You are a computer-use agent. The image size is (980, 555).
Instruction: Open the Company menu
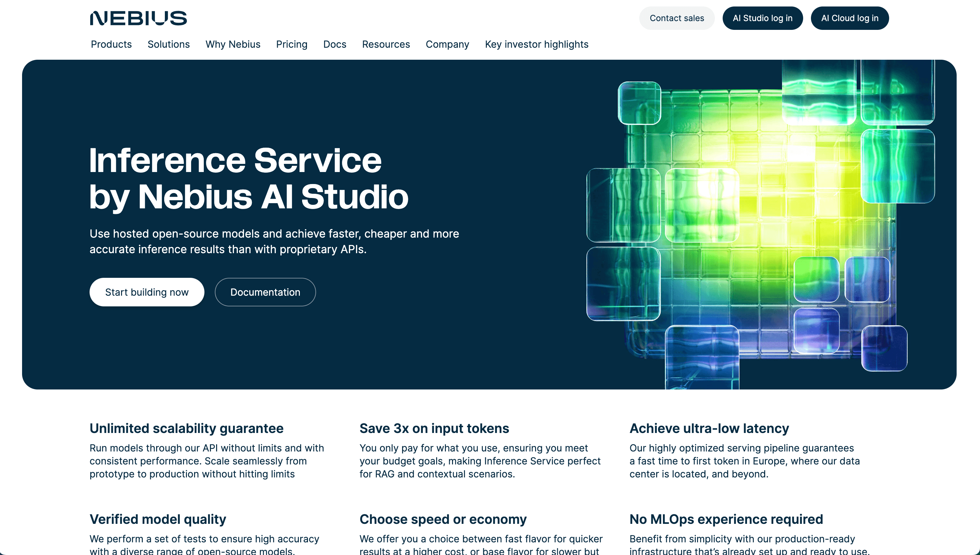(x=447, y=44)
